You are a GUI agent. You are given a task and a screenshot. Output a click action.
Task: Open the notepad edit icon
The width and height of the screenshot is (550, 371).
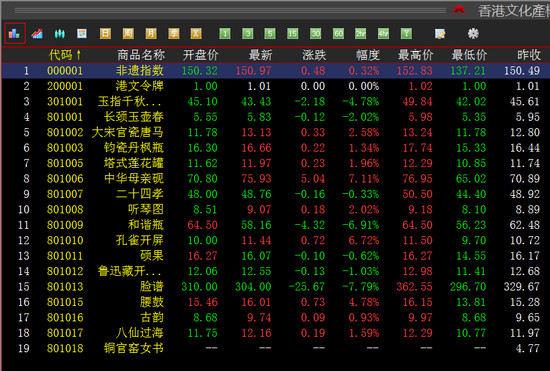click(440, 33)
